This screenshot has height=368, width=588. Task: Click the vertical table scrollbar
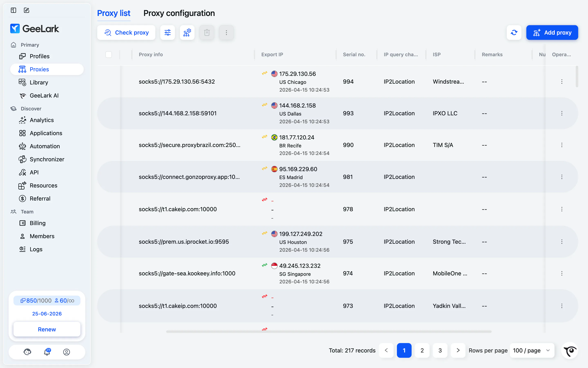(577, 76)
